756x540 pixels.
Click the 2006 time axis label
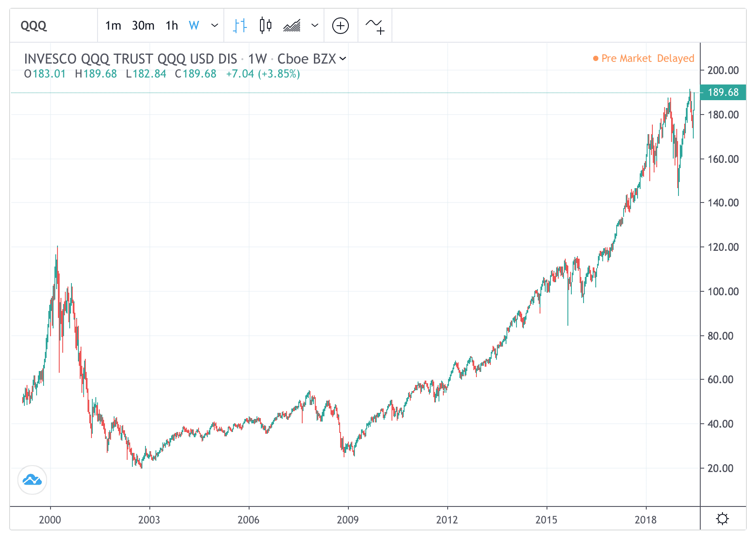click(249, 520)
